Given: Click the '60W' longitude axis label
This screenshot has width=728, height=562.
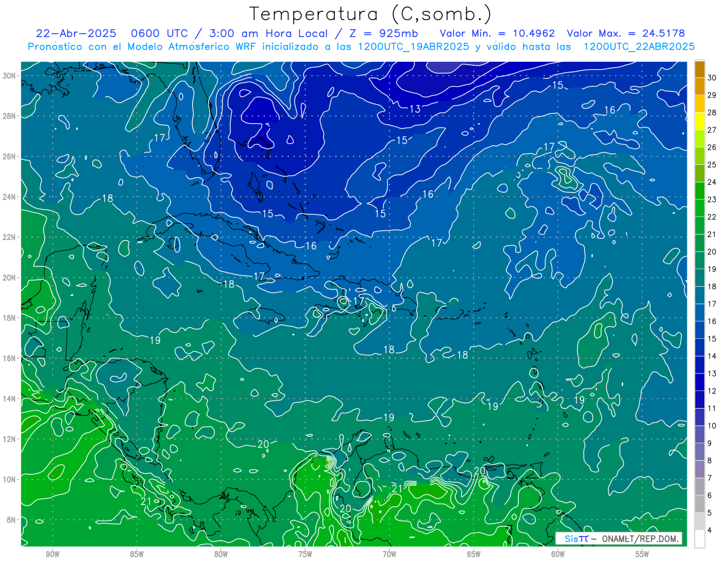Looking at the screenshot, I should pos(558,554).
